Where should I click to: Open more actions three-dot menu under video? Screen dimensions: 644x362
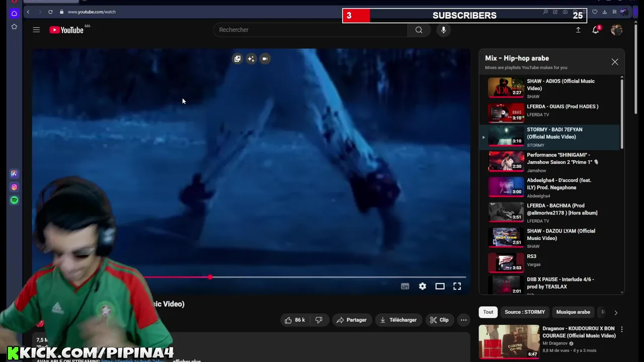pyautogui.click(x=463, y=320)
